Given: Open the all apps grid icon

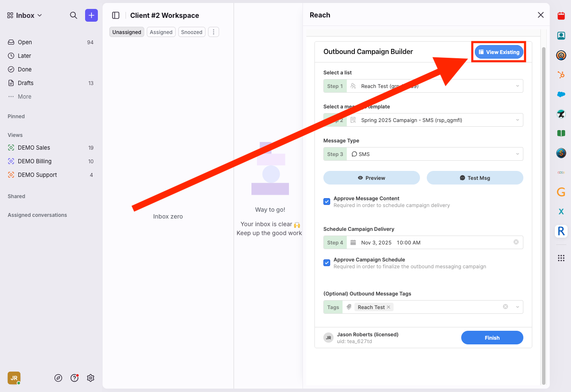Looking at the screenshot, I should click(561, 258).
